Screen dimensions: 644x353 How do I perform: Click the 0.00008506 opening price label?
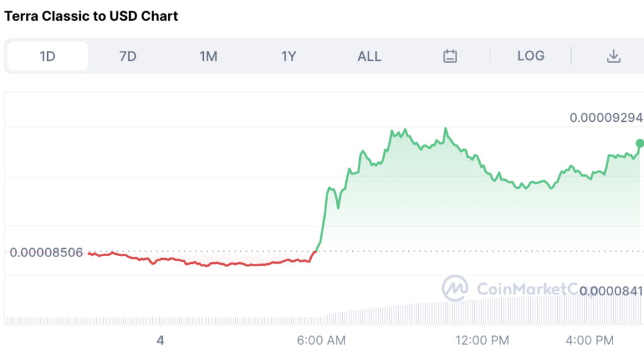(x=46, y=252)
